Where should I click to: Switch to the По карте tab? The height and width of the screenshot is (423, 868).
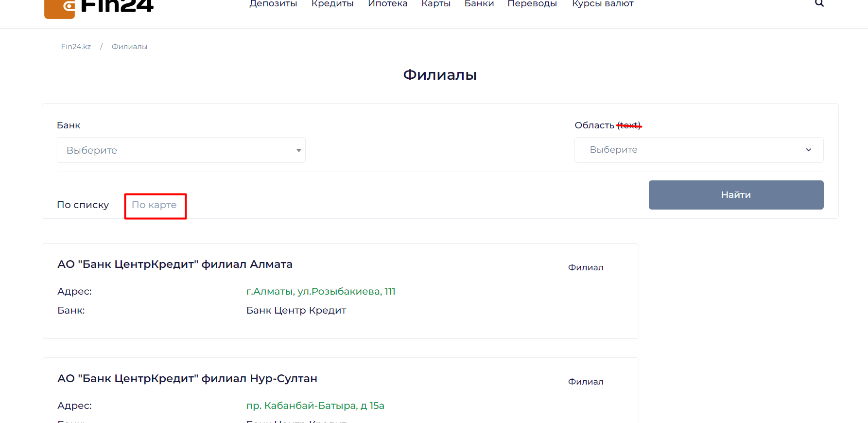[x=154, y=205]
